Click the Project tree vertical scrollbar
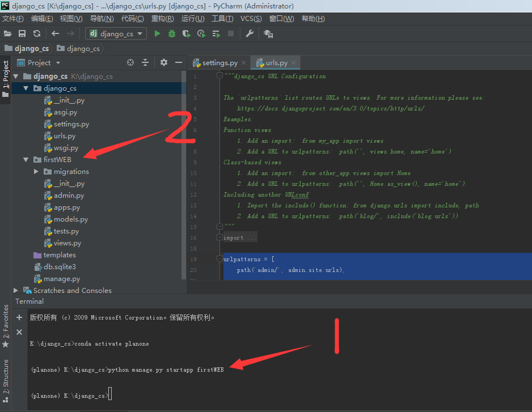This screenshot has width=532, height=412. tap(184, 175)
